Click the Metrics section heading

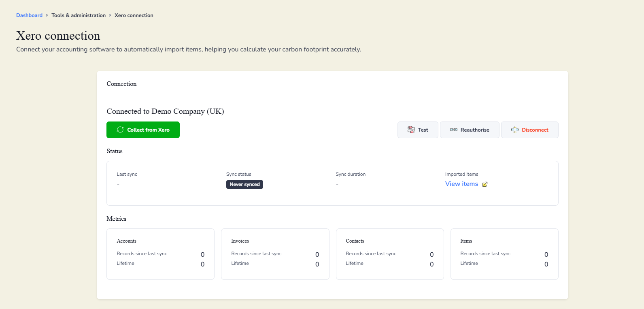(117, 219)
